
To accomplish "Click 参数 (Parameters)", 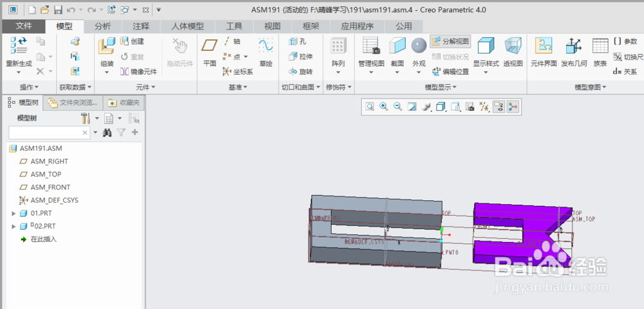I will [x=625, y=41].
